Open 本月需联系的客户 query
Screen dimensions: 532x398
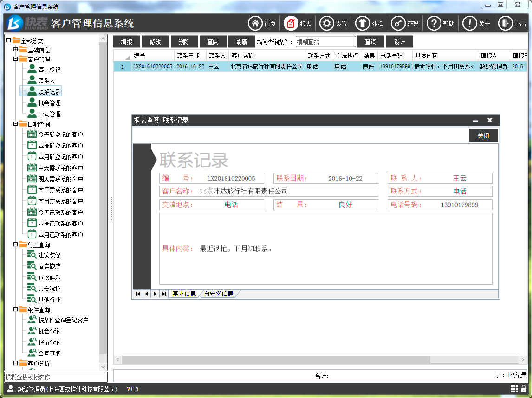click(x=60, y=201)
